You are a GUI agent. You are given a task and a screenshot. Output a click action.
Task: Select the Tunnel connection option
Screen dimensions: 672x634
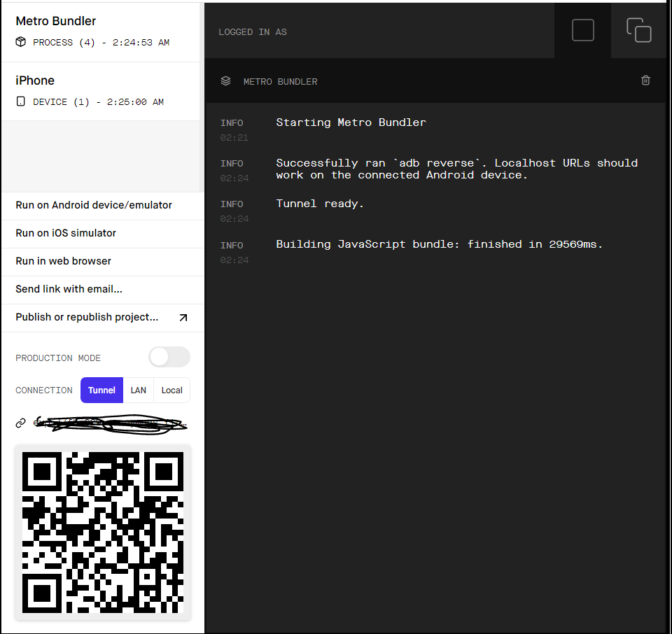point(101,390)
